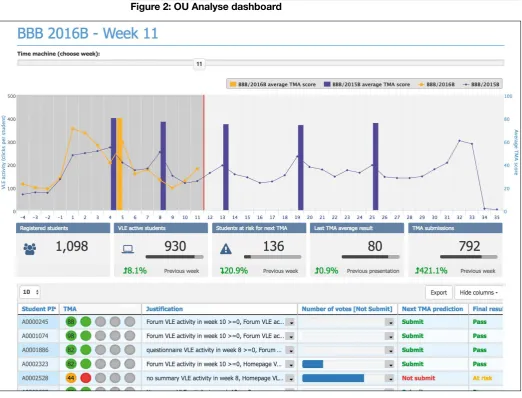Click the Export button
The image size is (522, 398).
(439, 292)
